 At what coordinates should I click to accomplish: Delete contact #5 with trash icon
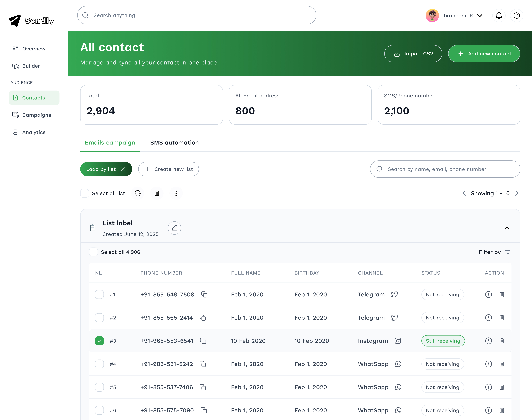[502, 387]
